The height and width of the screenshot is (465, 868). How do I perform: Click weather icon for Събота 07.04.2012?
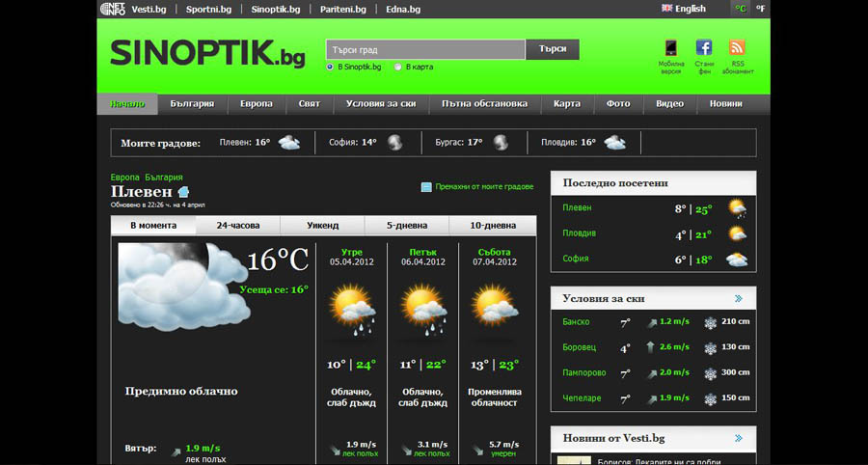point(495,305)
